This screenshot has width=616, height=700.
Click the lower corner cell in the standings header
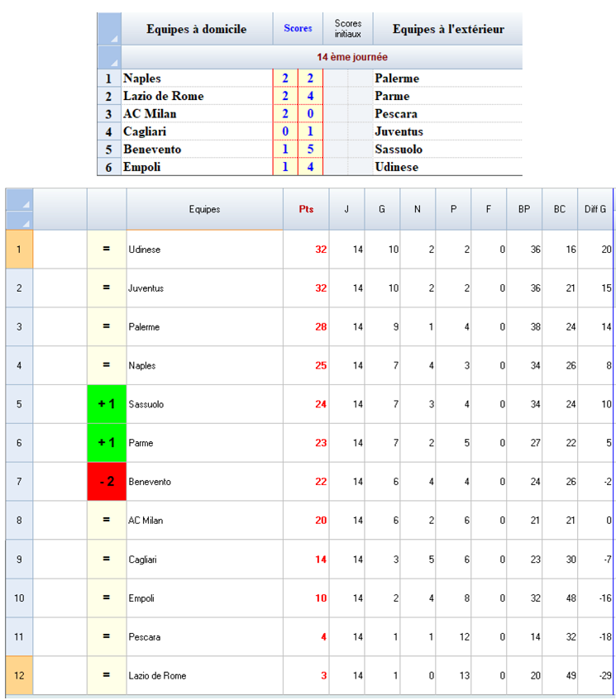coord(19,220)
